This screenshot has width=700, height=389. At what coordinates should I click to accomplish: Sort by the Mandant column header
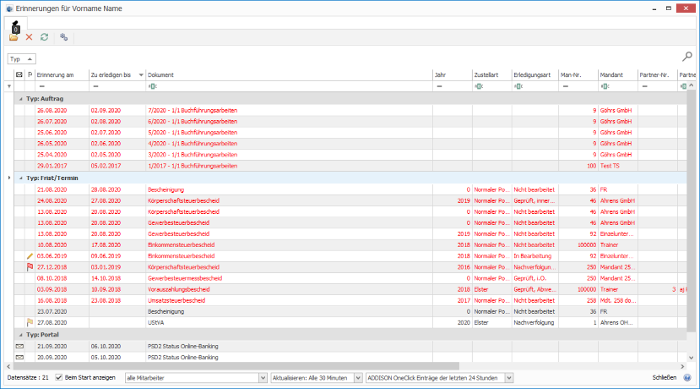click(x=618, y=75)
